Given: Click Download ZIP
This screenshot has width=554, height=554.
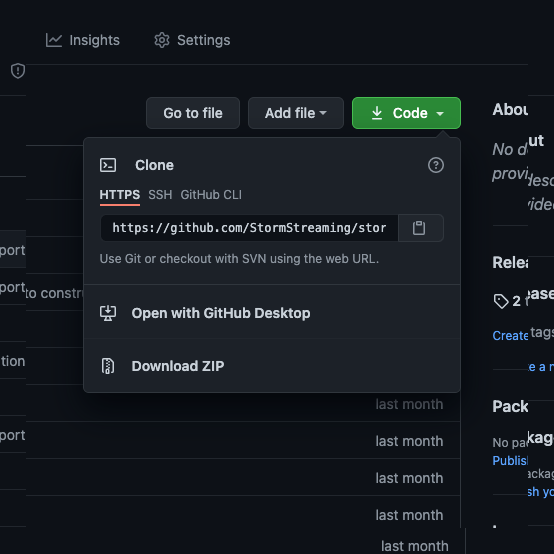Looking at the screenshot, I should [272, 366].
